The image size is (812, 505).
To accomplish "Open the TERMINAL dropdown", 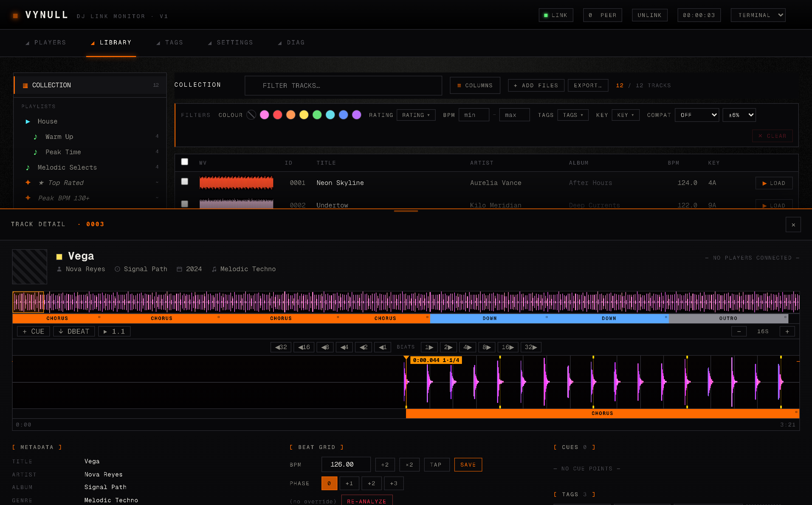I will (758, 15).
